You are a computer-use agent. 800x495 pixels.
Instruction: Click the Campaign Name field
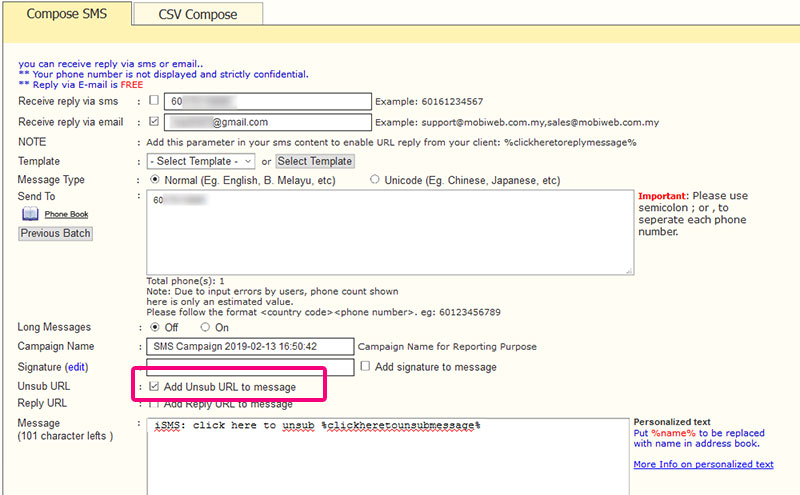[x=250, y=346]
